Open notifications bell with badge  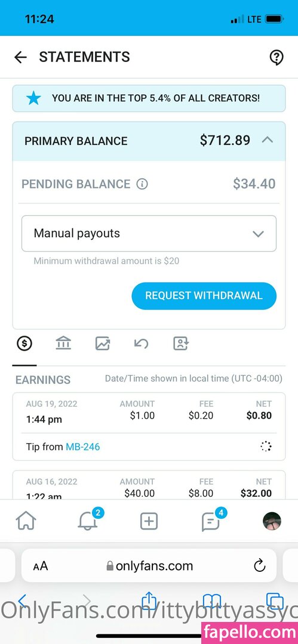pos(88,520)
